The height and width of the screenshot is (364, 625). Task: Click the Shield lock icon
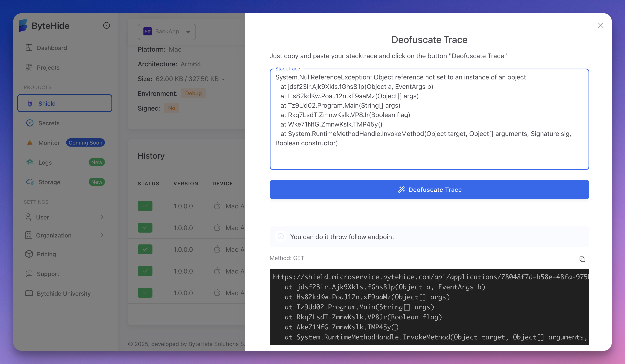(30, 103)
